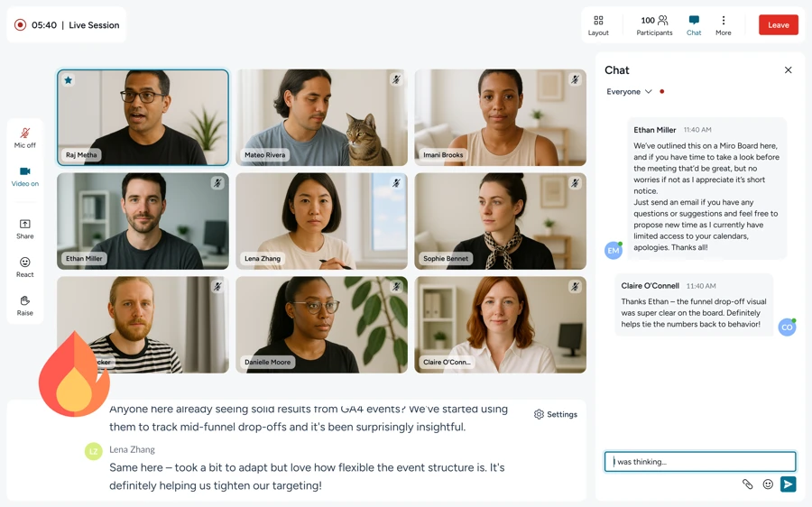Open the More options menu

pyautogui.click(x=723, y=25)
